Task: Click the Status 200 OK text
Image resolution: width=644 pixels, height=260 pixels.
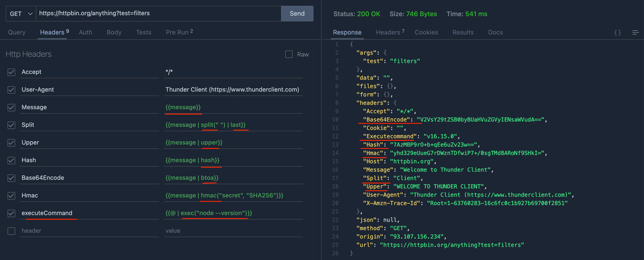Action: pyautogui.click(x=357, y=14)
